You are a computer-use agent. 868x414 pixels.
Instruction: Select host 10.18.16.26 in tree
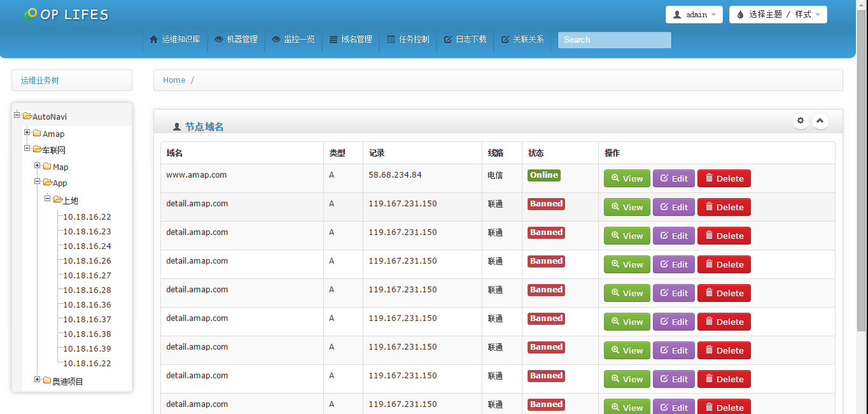pyautogui.click(x=87, y=261)
